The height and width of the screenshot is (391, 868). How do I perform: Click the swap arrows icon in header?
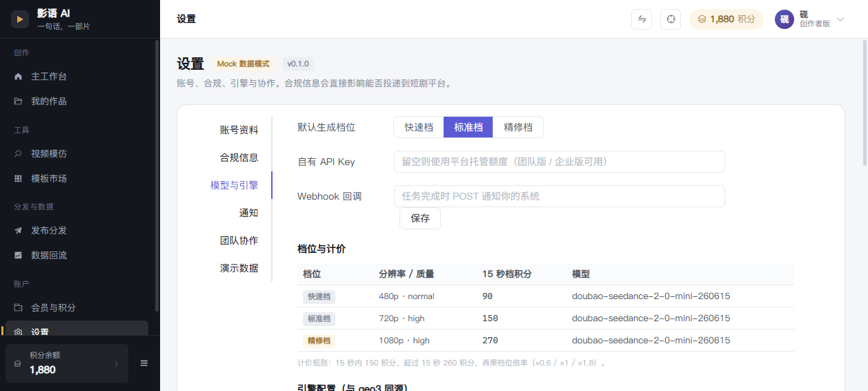(x=642, y=19)
